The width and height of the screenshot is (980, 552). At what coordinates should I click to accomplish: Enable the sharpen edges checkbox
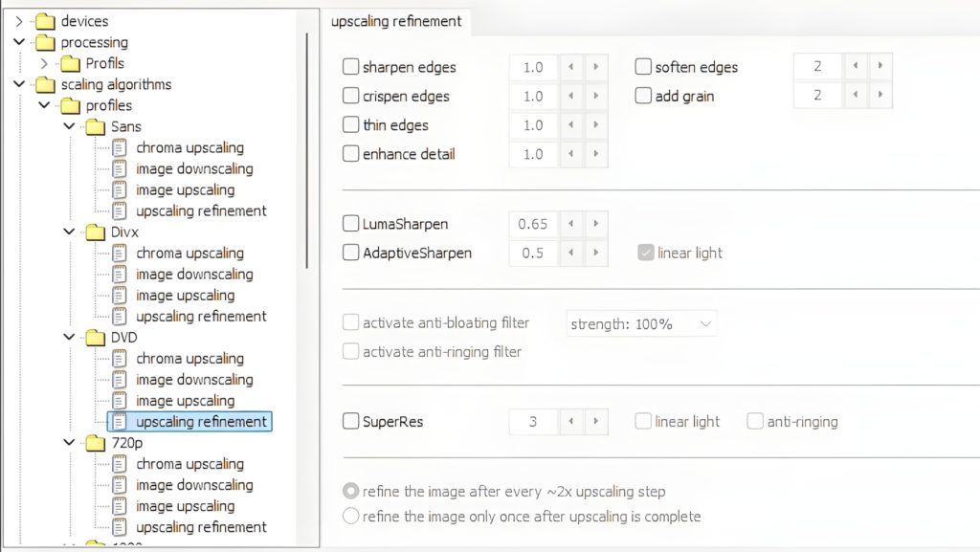click(x=349, y=67)
